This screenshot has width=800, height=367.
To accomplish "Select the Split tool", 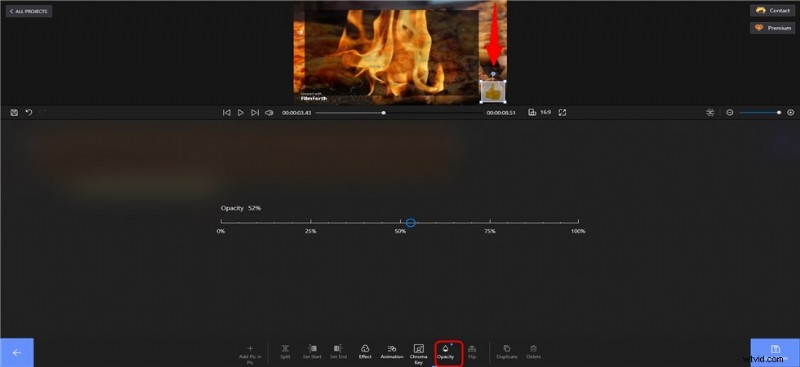I will coord(285,351).
